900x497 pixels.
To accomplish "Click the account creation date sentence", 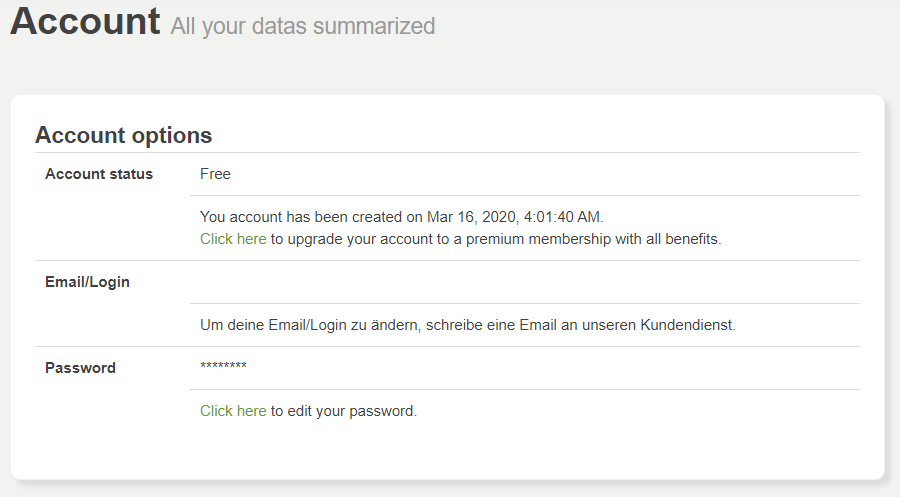I will coord(402,216).
